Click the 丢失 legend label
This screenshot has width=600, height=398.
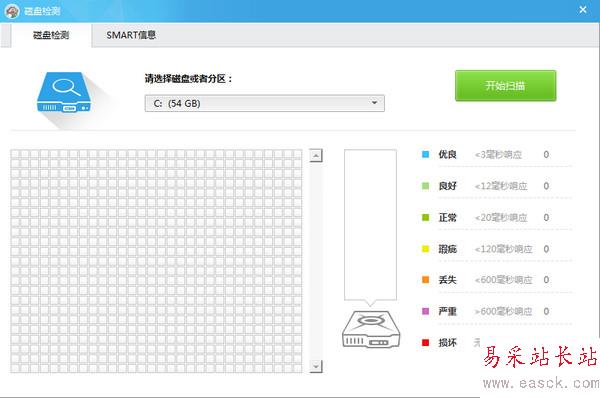coord(447,280)
